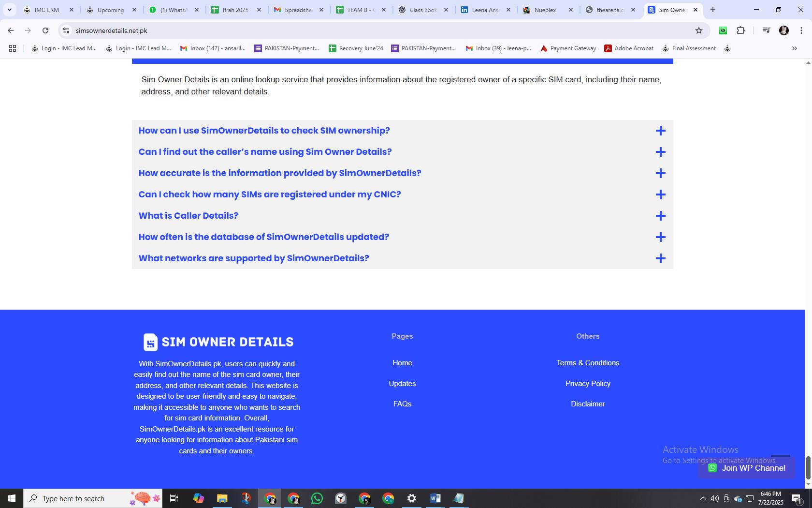This screenshot has width=812, height=508.
Task: Open the media control icon
Action: pos(766,30)
